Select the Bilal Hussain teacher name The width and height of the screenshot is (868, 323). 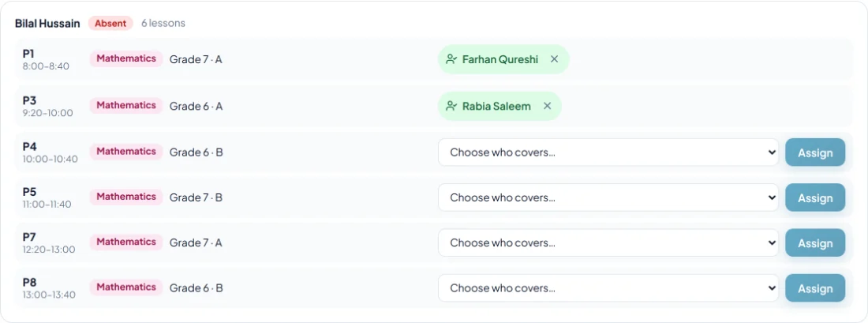[x=47, y=23]
